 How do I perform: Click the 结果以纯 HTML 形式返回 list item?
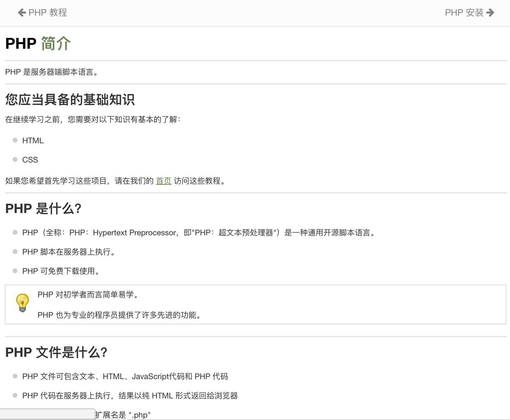click(130, 396)
